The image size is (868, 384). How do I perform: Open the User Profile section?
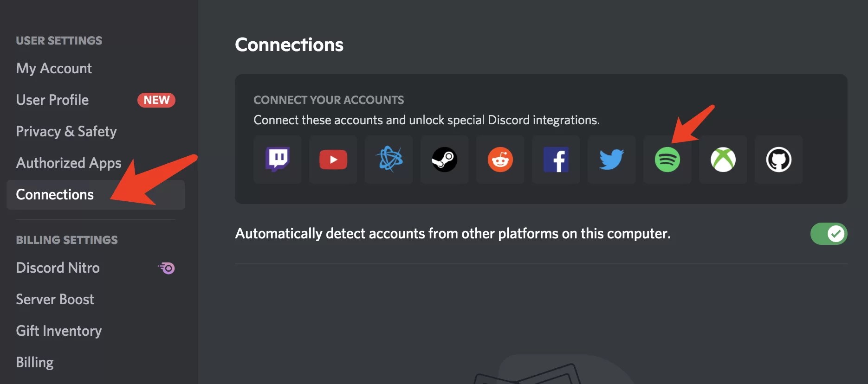(x=52, y=100)
